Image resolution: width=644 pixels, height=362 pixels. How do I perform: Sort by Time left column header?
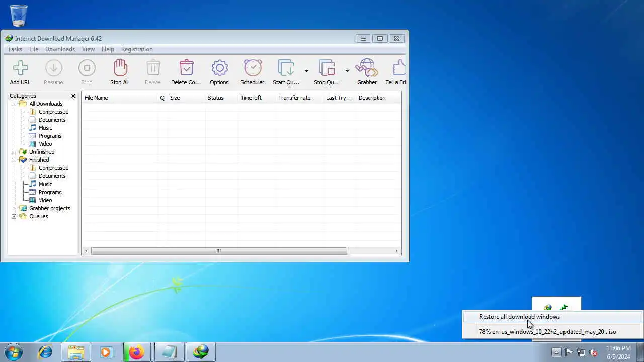(257, 98)
